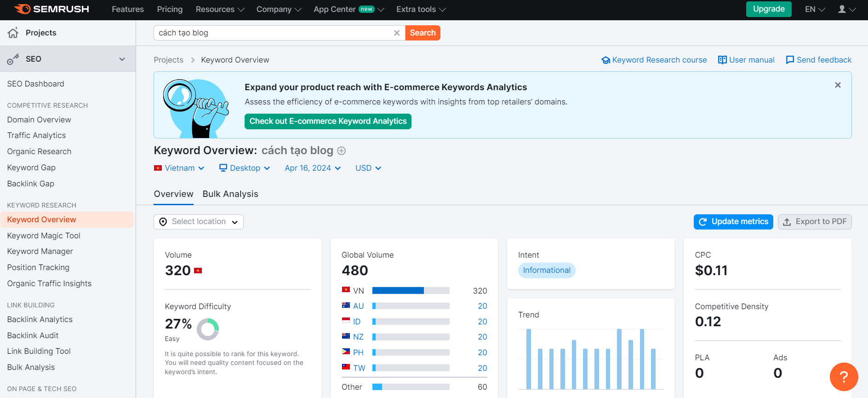Open the Projects home icon

pyautogui.click(x=13, y=33)
